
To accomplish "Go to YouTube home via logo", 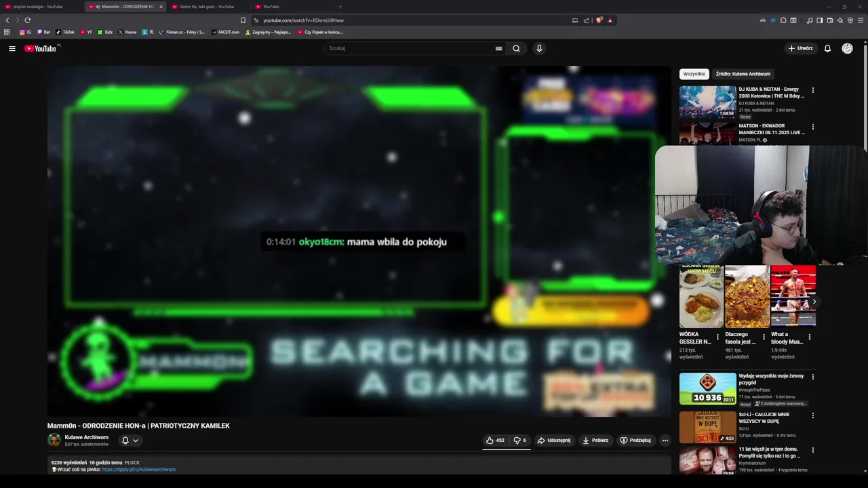I will coord(41,48).
